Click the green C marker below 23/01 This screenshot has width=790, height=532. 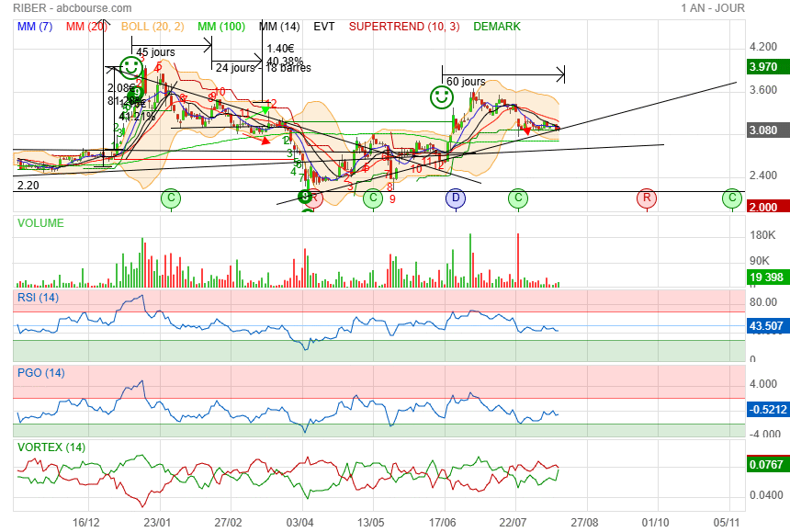[170, 198]
